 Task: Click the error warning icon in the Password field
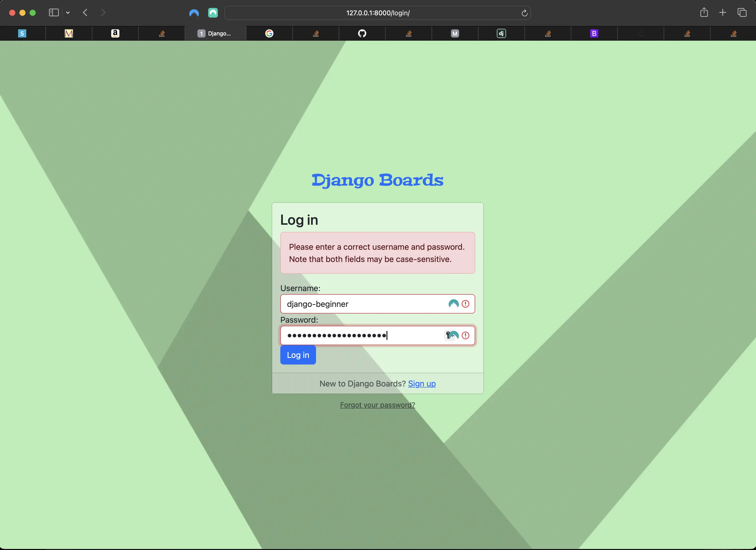[x=466, y=335]
